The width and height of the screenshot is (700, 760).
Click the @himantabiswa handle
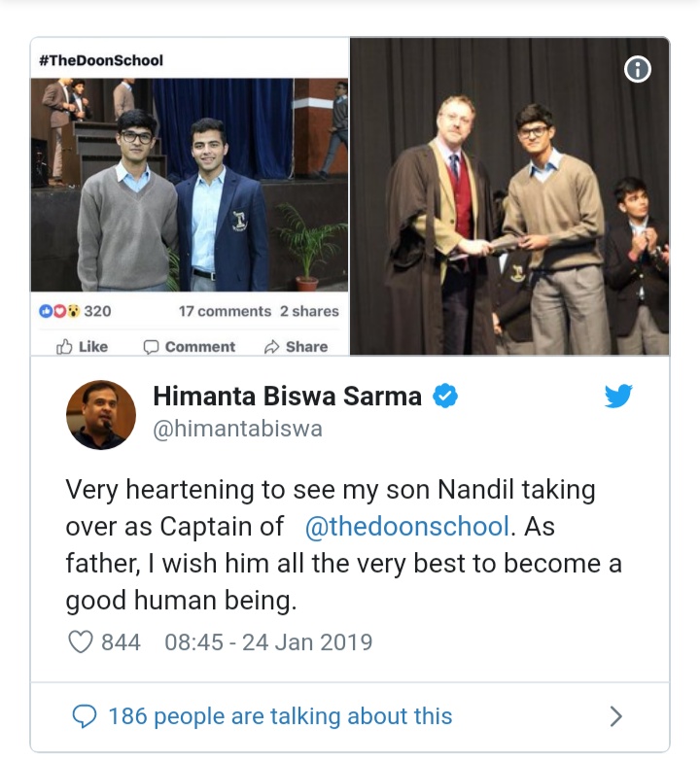point(237,429)
